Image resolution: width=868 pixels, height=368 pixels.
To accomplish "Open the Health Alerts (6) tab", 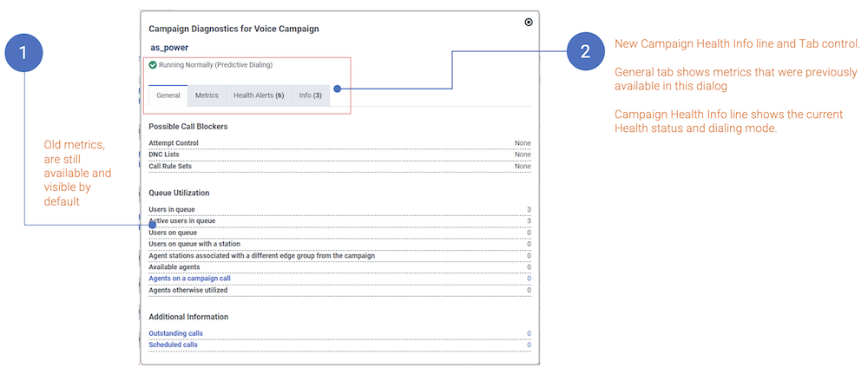I will (x=259, y=95).
